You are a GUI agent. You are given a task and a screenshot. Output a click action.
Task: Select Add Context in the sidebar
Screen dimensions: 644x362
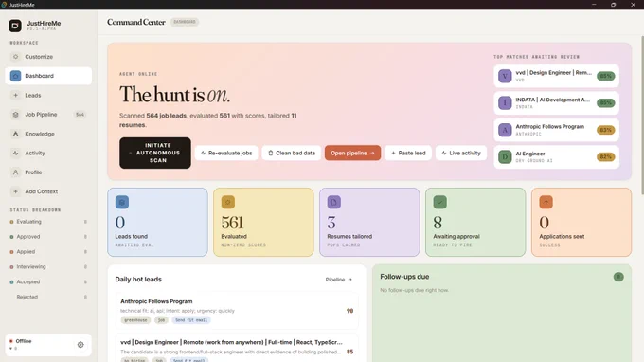48,191
